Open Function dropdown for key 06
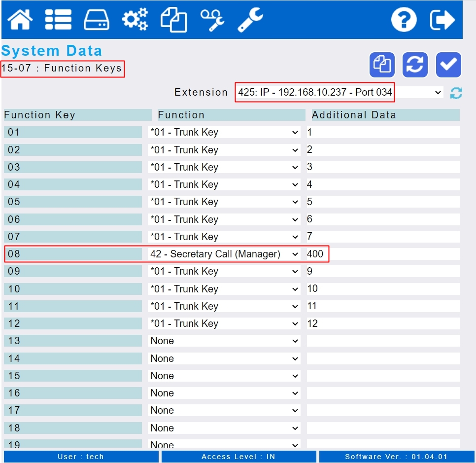Image resolution: width=476 pixels, height=463 pixels. (224, 219)
